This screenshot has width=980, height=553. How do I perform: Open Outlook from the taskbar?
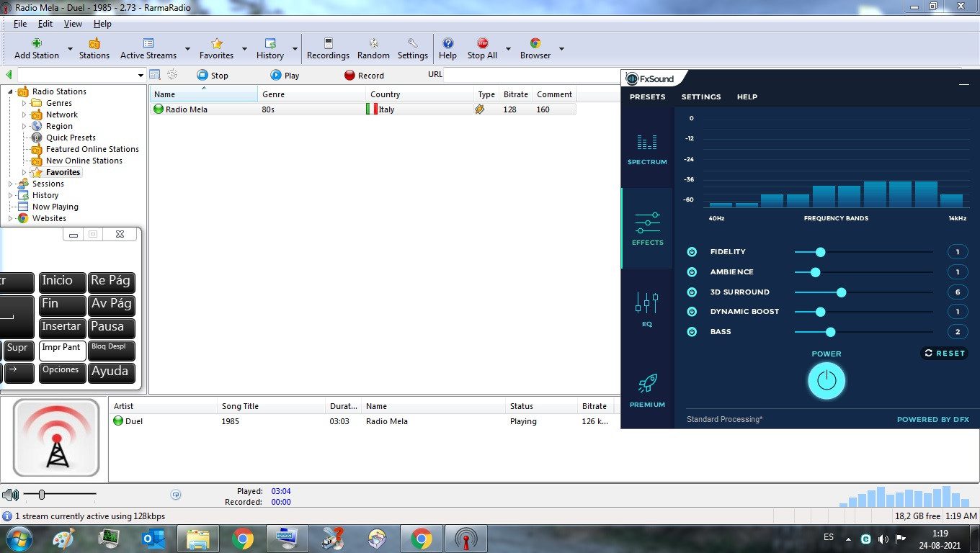click(153, 539)
